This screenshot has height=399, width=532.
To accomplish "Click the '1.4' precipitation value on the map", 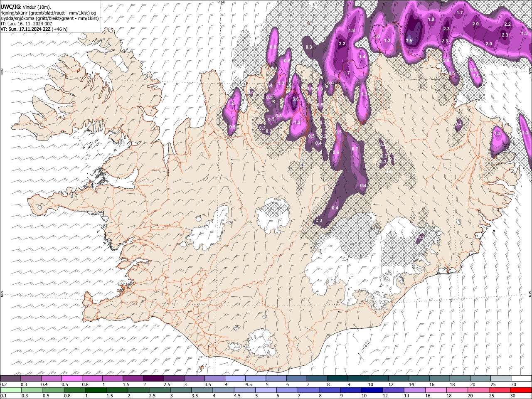I will [x=362, y=57].
